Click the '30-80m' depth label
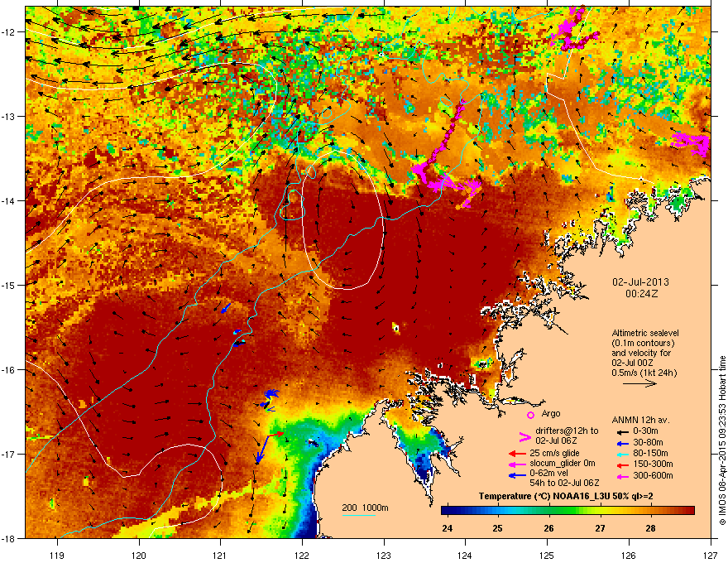Screen dimensions: 728x563 click(648, 443)
